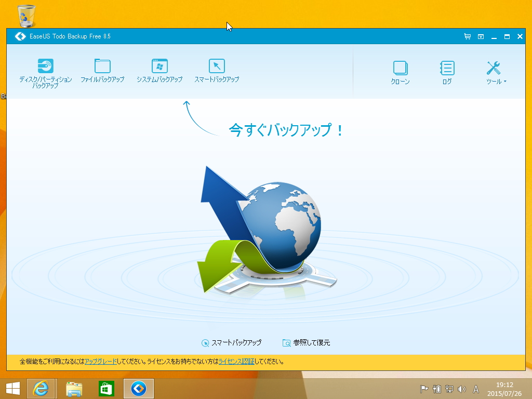
Task: Open Internet Explorer from the taskbar
Action: click(x=42, y=388)
